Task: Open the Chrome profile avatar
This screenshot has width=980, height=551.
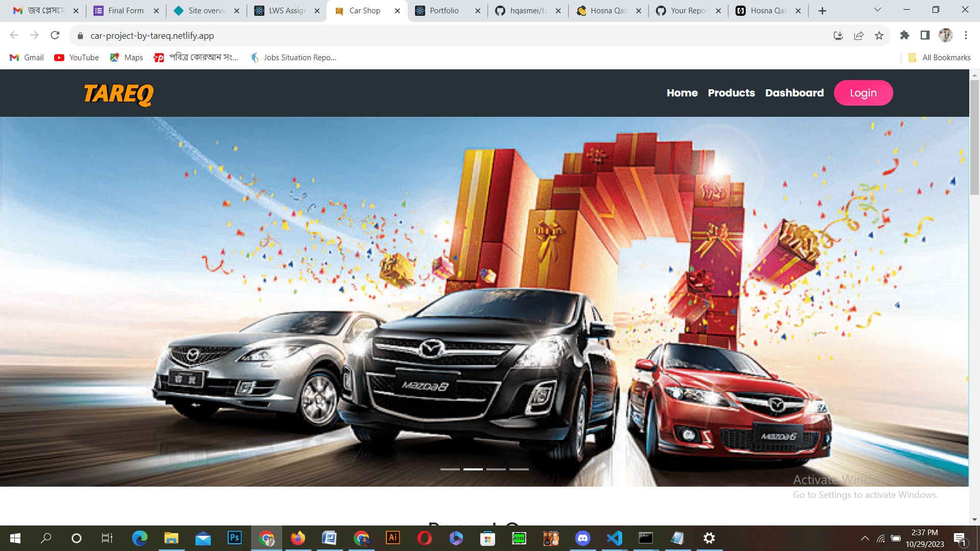Action: coord(946,35)
